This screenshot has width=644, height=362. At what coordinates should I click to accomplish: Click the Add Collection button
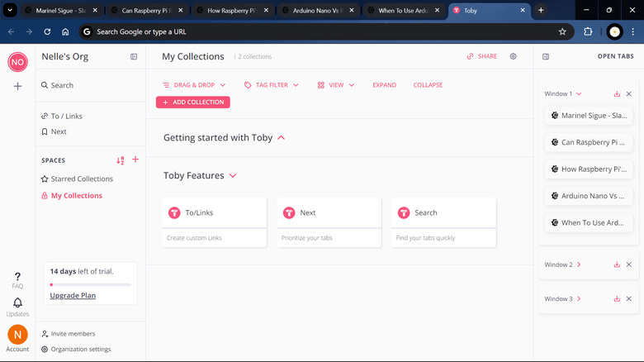pyautogui.click(x=193, y=102)
